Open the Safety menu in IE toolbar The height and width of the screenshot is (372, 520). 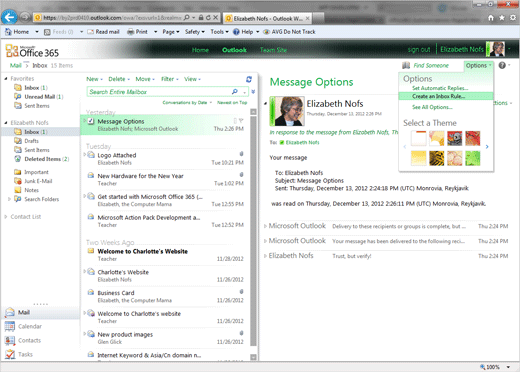195,32
